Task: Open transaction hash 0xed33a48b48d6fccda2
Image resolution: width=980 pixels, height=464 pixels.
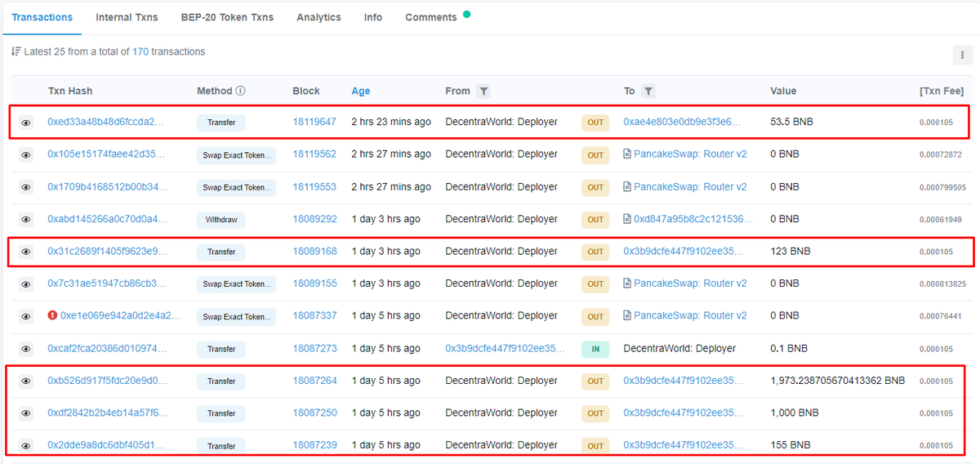Action: (106, 122)
